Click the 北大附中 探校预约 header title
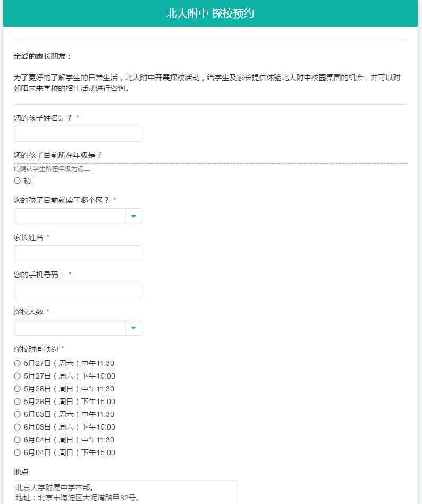Screen dimensions: 422x504 [x=210, y=13]
